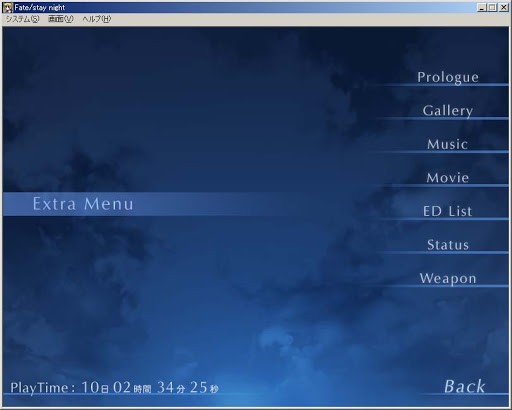This screenshot has height=410, width=512.
Task: Click the Extra Menu heading
Action: coord(83,204)
